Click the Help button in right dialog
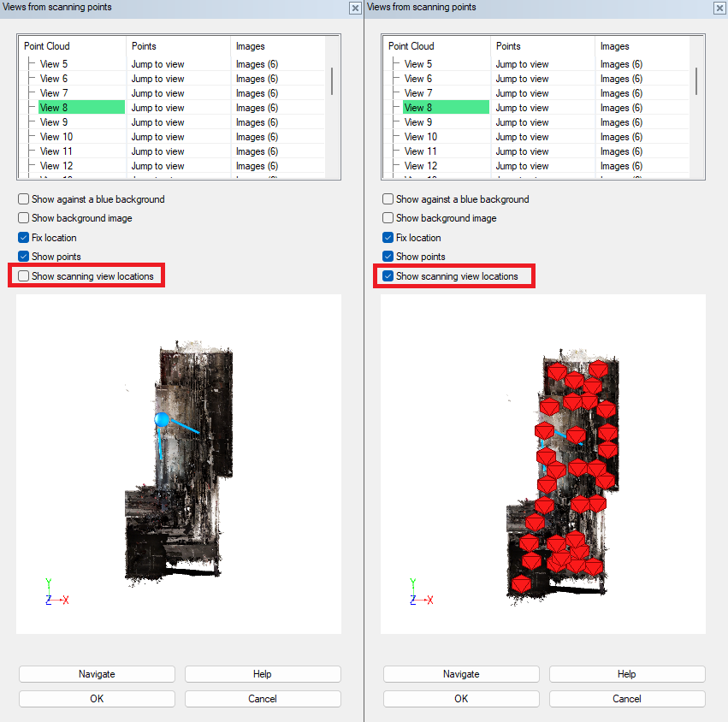 627,674
